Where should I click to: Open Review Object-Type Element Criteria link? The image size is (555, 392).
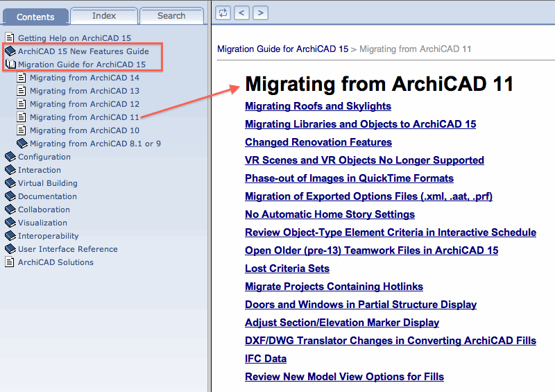[x=391, y=232]
